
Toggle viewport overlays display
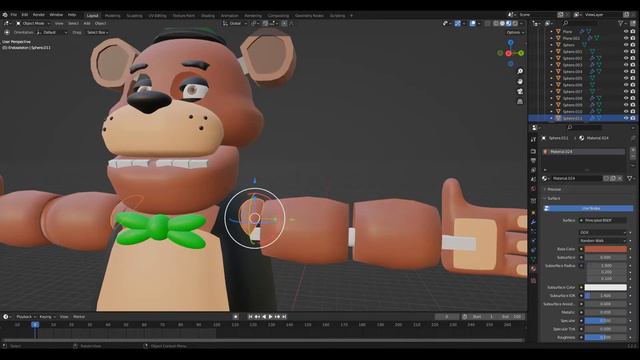click(473, 23)
